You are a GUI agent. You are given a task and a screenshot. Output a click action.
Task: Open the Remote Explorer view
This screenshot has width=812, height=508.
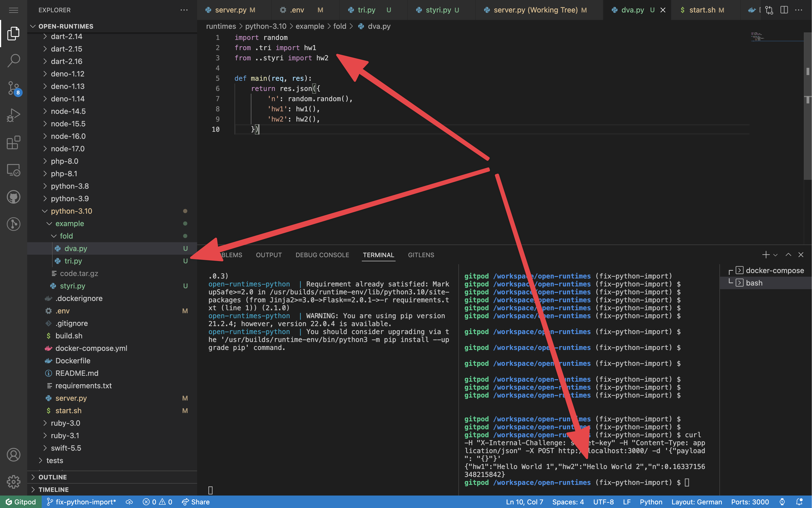click(13, 170)
